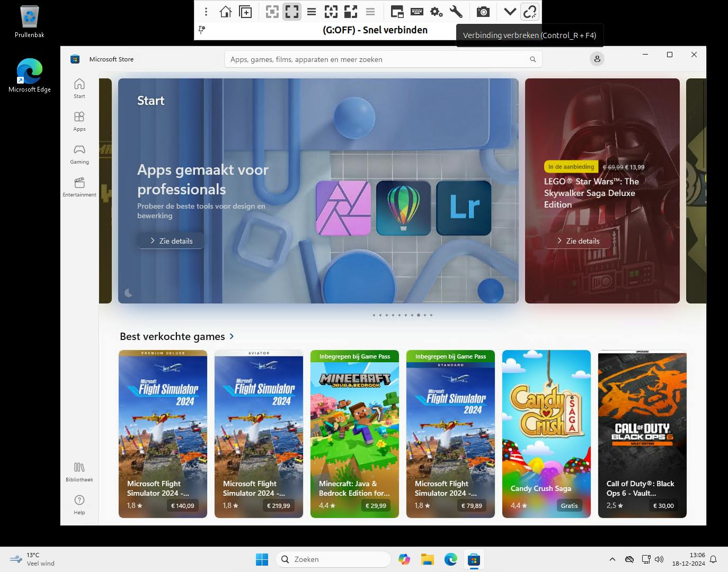Image resolution: width=728 pixels, height=572 pixels.
Task: Click Zie details on the professionals banner
Action: [x=170, y=240]
